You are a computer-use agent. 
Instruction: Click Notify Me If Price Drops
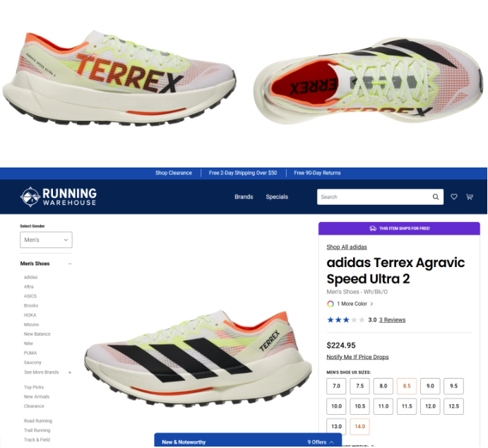point(357,357)
